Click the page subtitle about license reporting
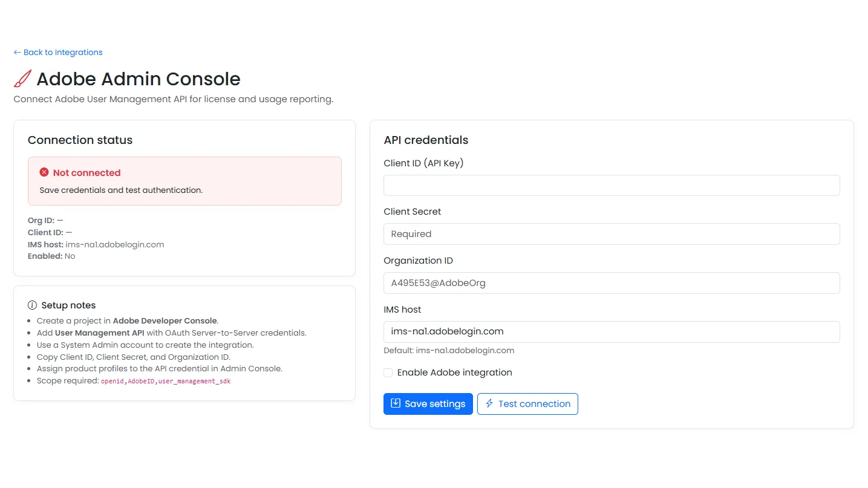Image resolution: width=868 pixels, height=488 pixels. coord(174,99)
